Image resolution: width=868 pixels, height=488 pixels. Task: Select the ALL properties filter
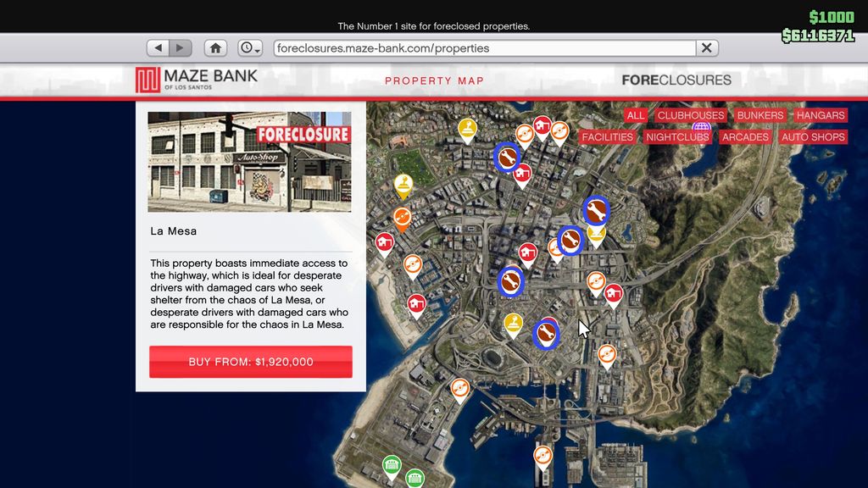636,115
